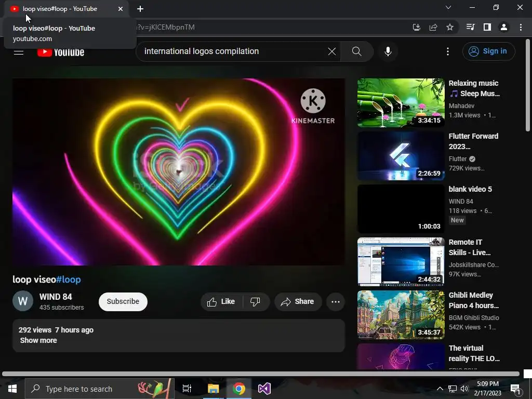Start voice search with microphone
The width and height of the screenshot is (532, 399).
pos(388,51)
